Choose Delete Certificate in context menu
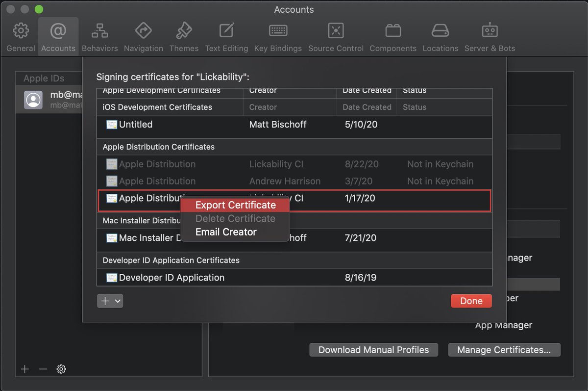 coord(235,218)
